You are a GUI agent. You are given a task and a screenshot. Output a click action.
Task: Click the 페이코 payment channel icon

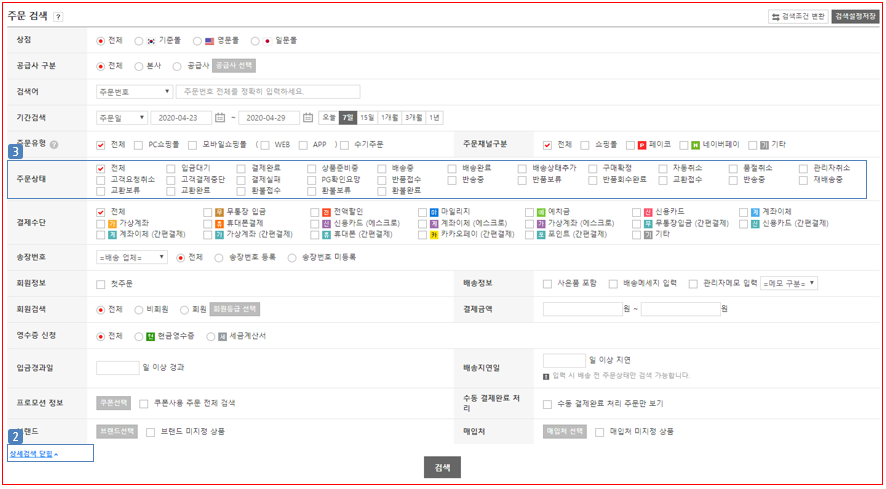(x=641, y=144)
